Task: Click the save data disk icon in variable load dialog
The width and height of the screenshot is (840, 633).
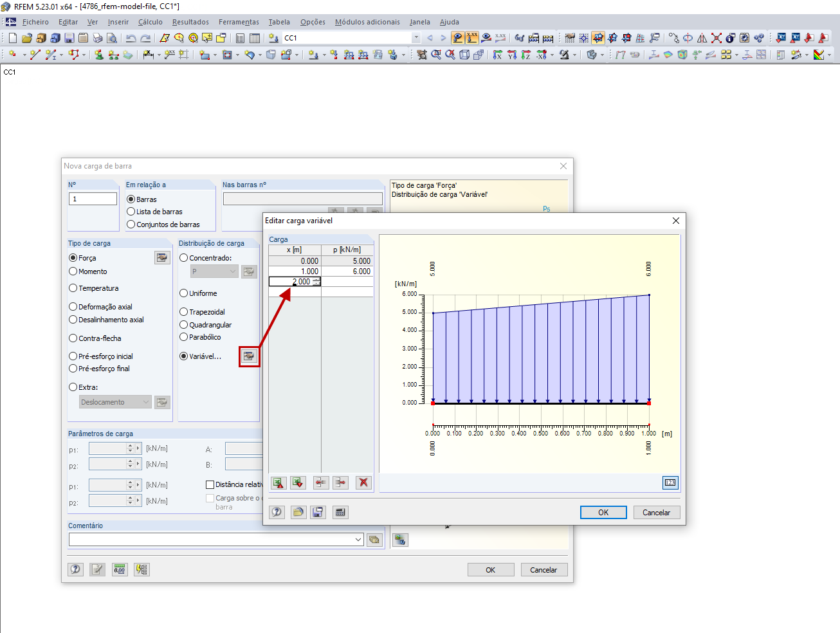Action: pos(318,512)
